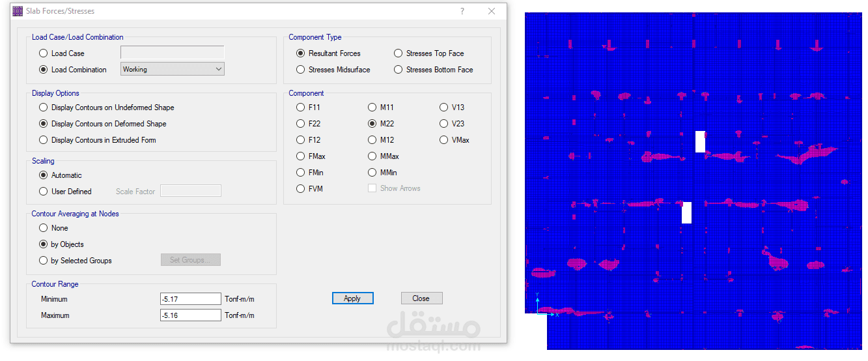The image size is (868, 361).
Task: Select Automatic scaling option
Action: [x=44, y=175]
